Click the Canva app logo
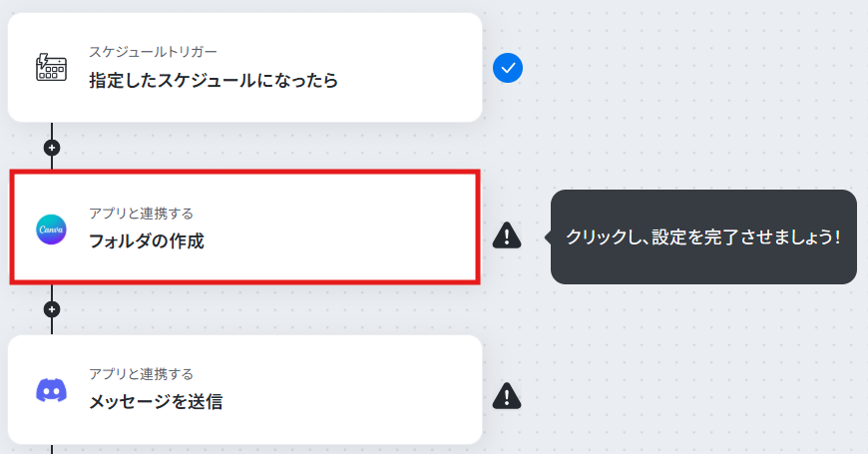Viewport: 868px width, 454px height. coord(52,229)
